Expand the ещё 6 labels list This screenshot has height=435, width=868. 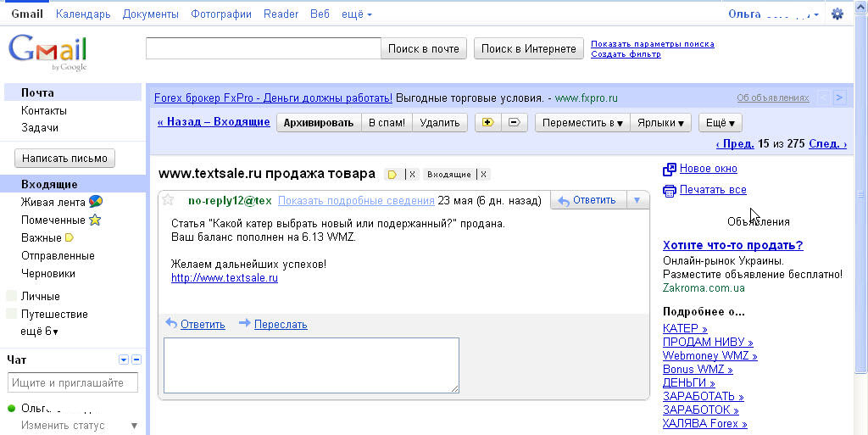pos(39,332)
